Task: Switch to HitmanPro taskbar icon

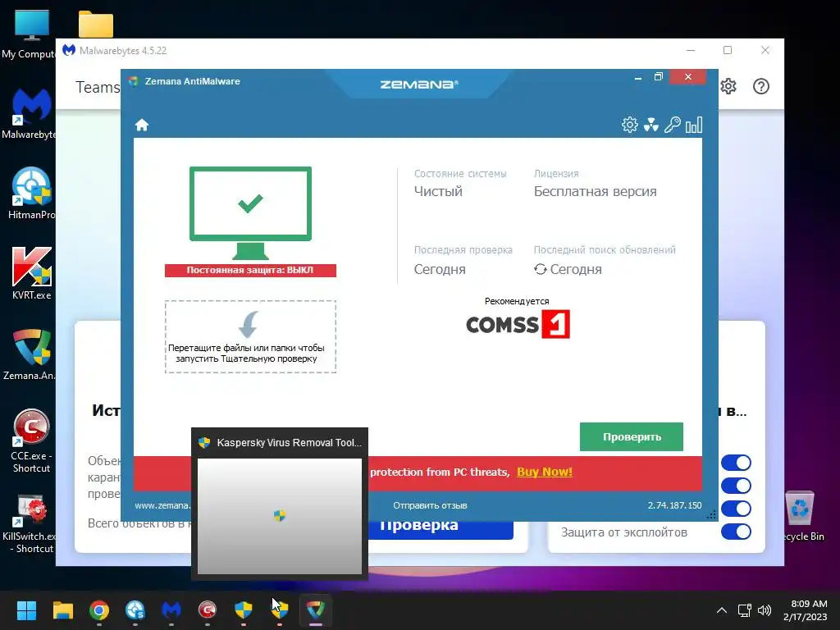Action: 135,610
